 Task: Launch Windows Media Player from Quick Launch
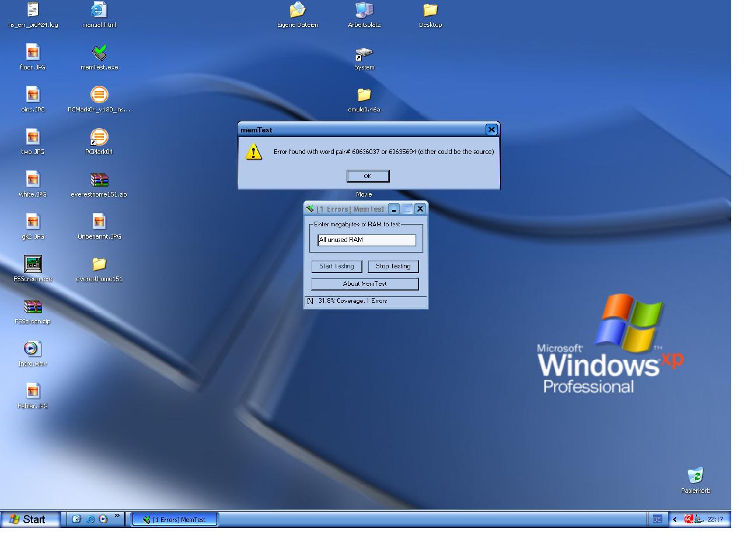click(x=103, y=519)
